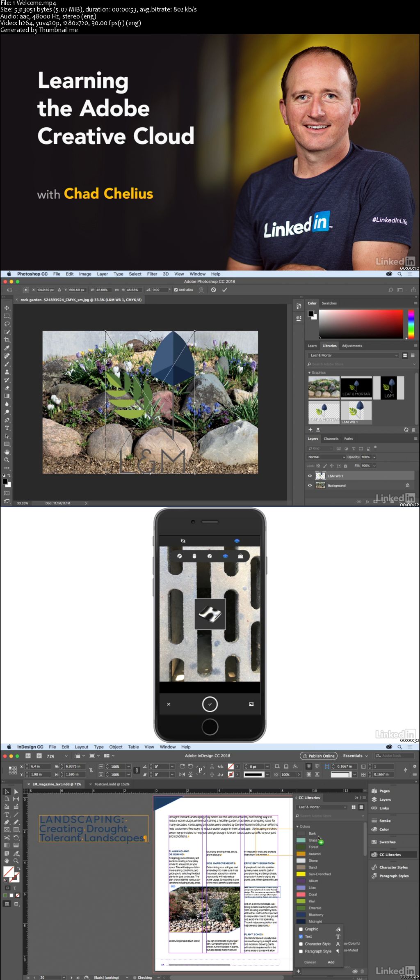Click Cancel in the library popup
The image size is (420, 980).
pyautogui.click(x=310, y=962)
